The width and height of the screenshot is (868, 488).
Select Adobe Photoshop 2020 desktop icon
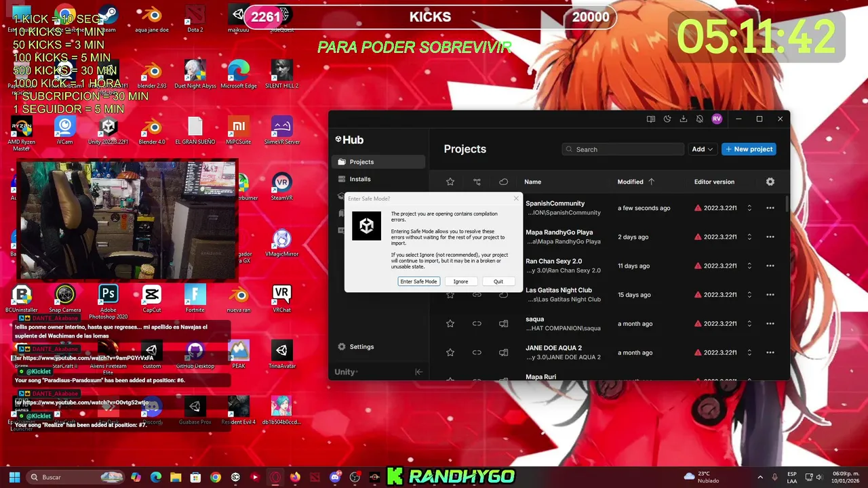pos(108,302)
